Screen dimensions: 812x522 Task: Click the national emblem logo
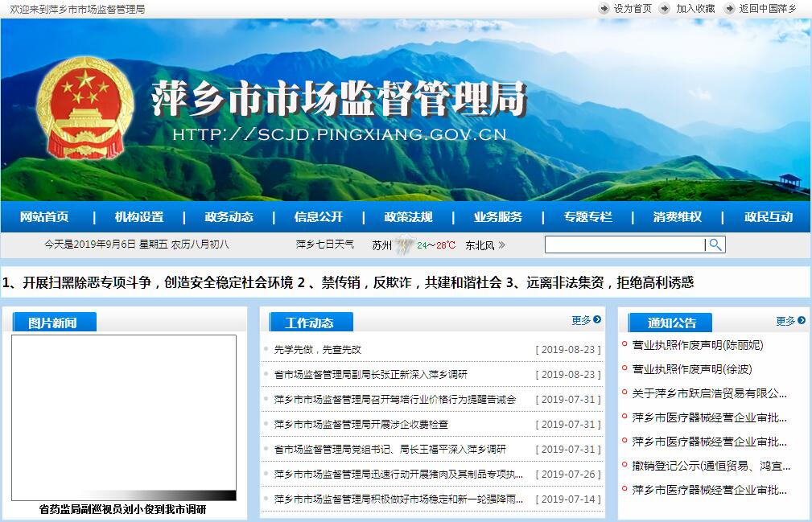(85, 108)
